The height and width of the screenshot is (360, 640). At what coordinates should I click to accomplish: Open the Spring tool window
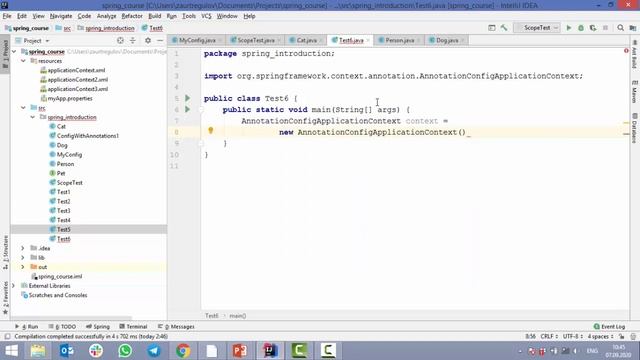(x=98, y=327)
